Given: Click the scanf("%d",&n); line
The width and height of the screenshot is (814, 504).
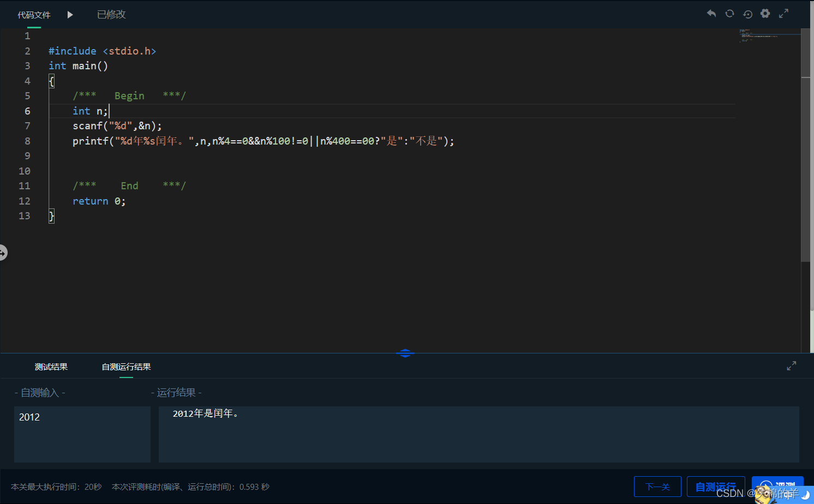Looking at the screenshot, I should click(x=117, y=126).
